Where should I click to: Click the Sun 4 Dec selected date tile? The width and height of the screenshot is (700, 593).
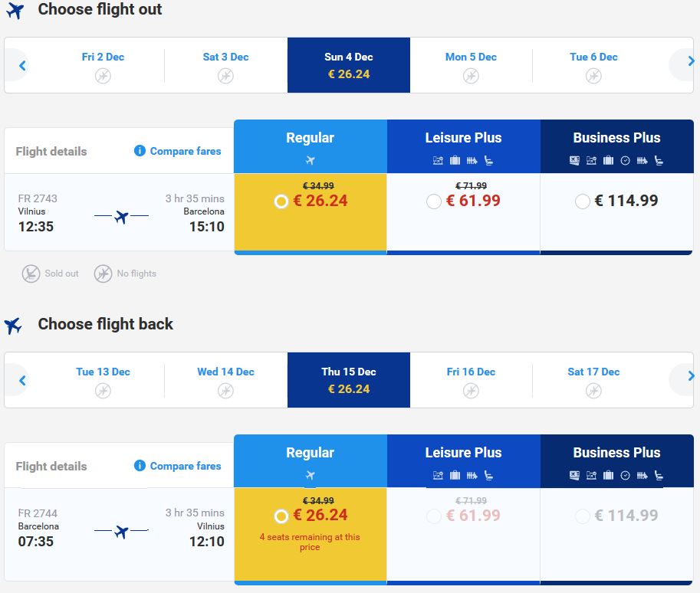(349, 65)
